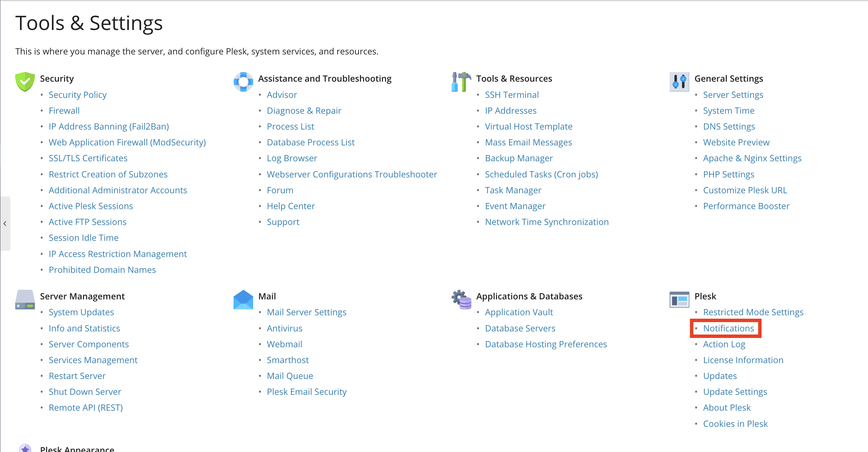This screenshot has height=452, width=868.
Task: Click the Applications & Databases gear icon
Action: (461, 299)
